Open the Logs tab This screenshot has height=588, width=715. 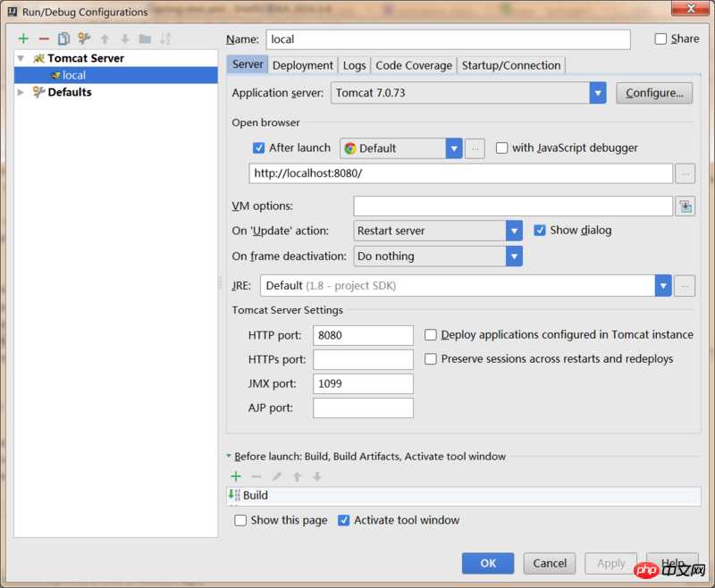point(354,65)
